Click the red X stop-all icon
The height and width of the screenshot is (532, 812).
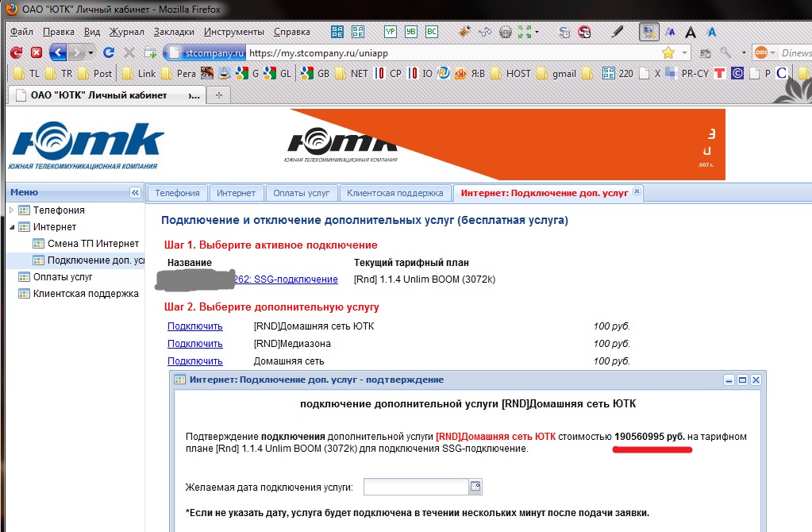(37, 52)
